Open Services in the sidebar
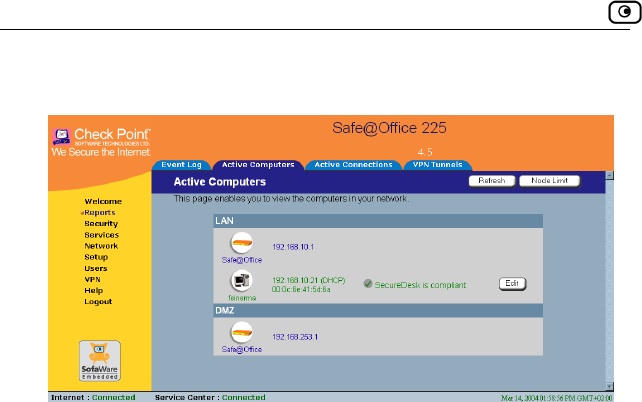 click(x=102, y=235)
